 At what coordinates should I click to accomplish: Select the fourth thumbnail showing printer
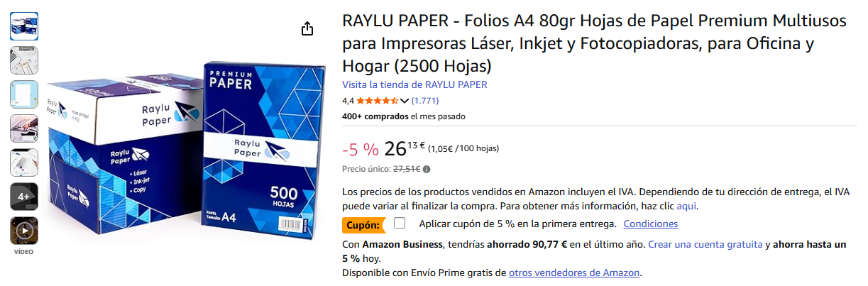24,128
